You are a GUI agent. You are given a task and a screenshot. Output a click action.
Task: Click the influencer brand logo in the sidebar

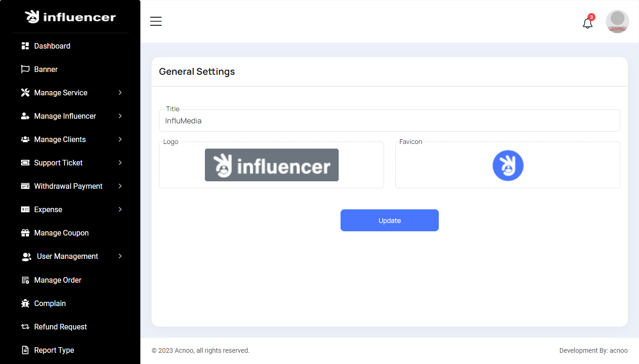point(70,17)
